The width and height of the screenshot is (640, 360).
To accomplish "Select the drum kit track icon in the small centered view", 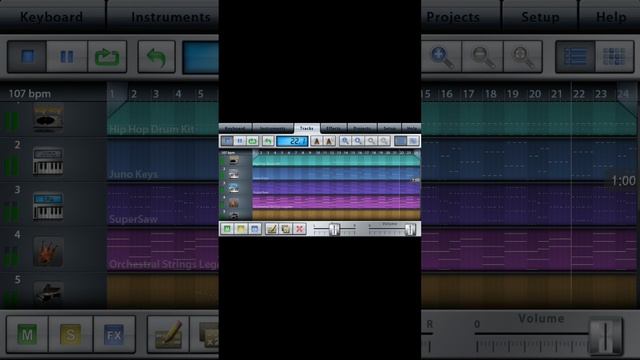I will pyautogui.click(x=234, y=160).
